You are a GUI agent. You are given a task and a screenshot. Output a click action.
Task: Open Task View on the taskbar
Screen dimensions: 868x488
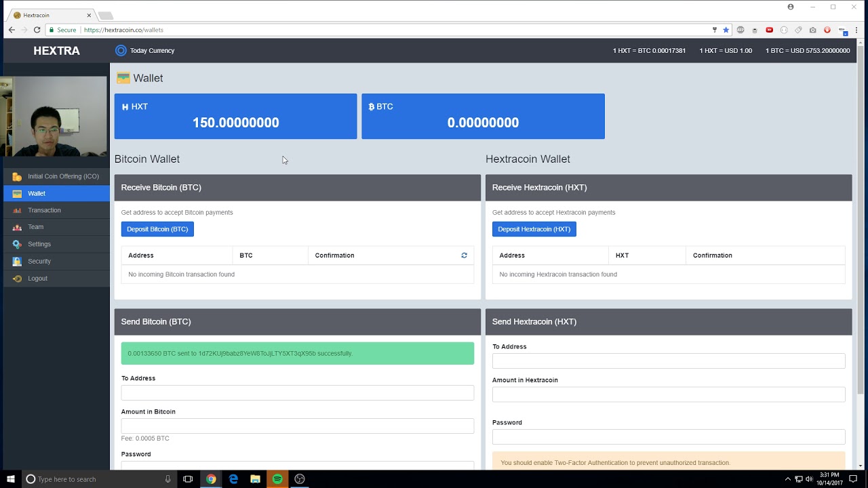point(189,479)
